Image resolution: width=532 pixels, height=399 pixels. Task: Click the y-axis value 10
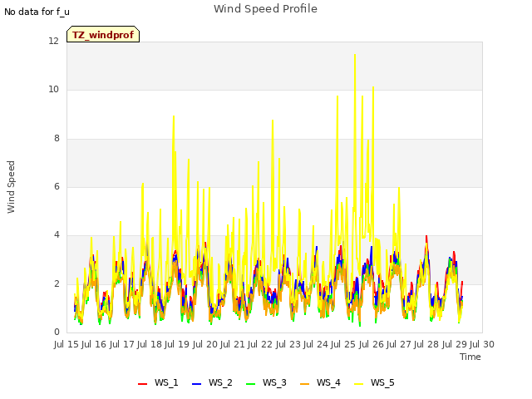coord(53,90)
